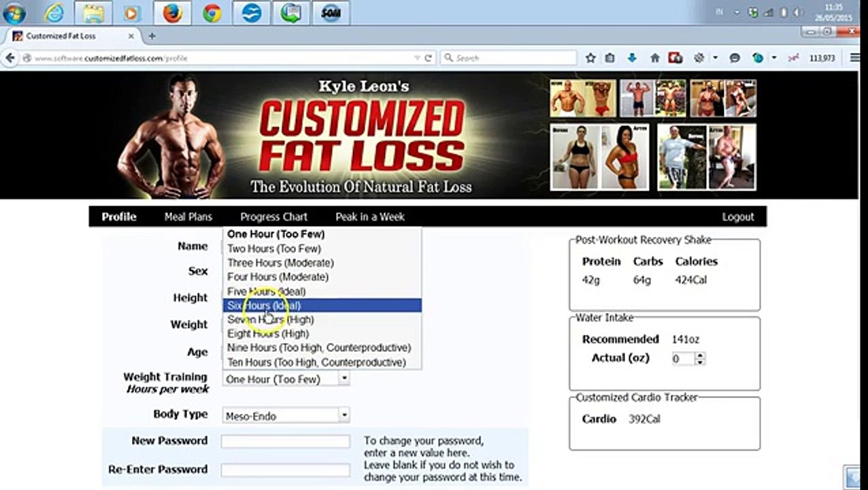Open Windows Explorer folder icon in taskbar
Viewport: 868px width, 490px height.
click(93, 13)
